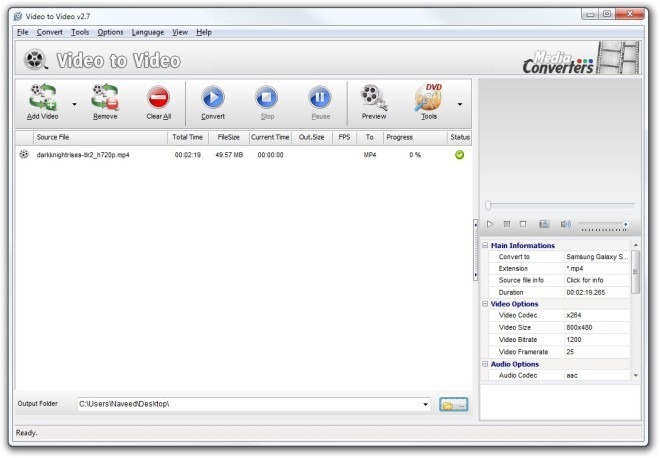Open the Convert menu
Viewport: 660px width, 458px height.
(49, 32)
